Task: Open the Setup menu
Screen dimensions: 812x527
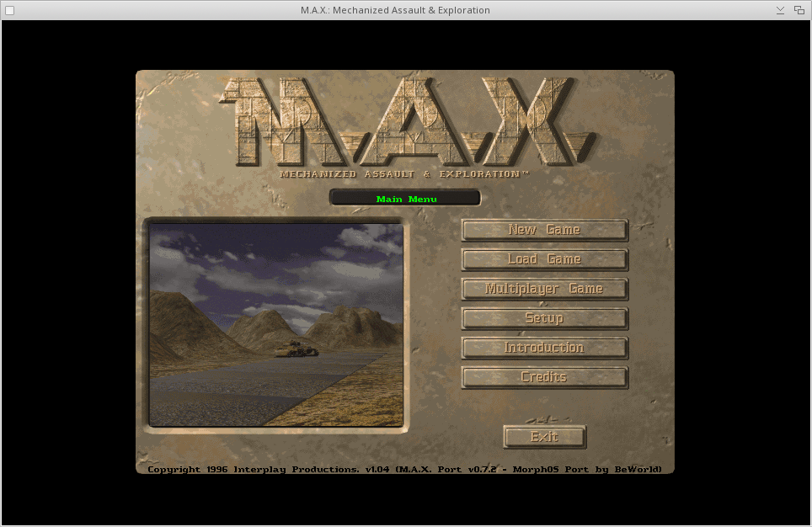Action: coord(544,318)
